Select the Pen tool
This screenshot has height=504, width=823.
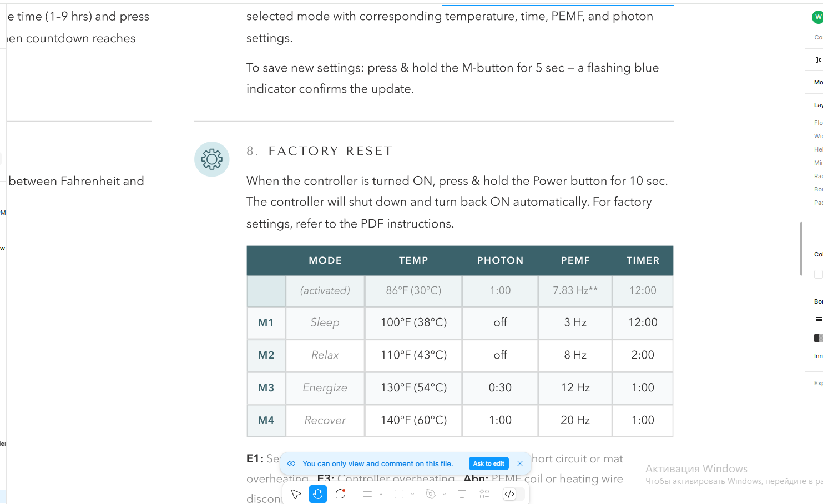coord(430,494)
